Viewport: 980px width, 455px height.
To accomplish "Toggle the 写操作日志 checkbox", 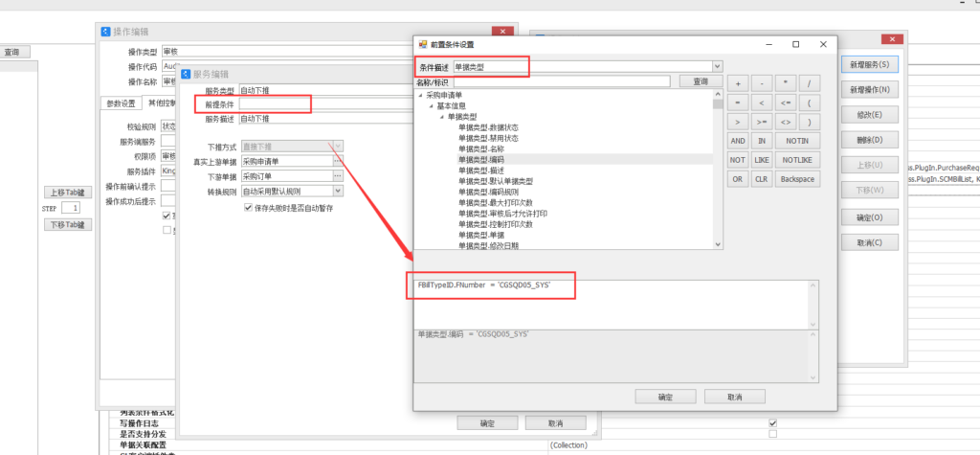I will pos(773,423).
